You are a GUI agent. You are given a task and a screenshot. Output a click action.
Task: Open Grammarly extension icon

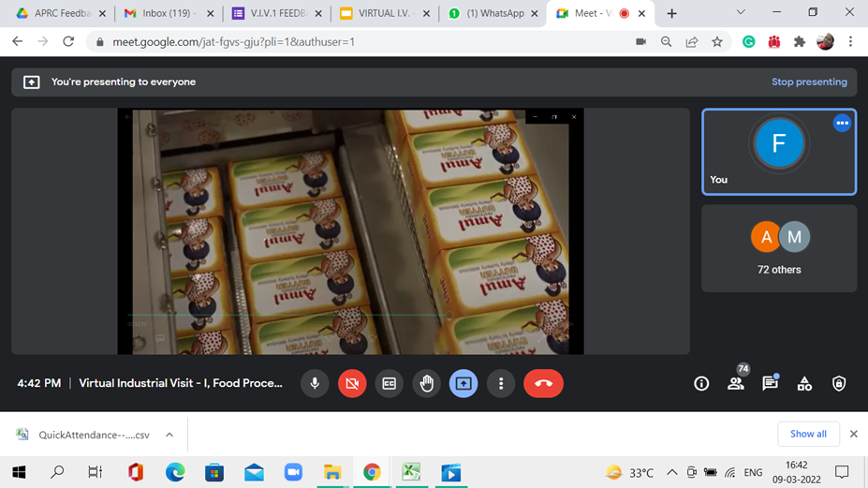748,41
